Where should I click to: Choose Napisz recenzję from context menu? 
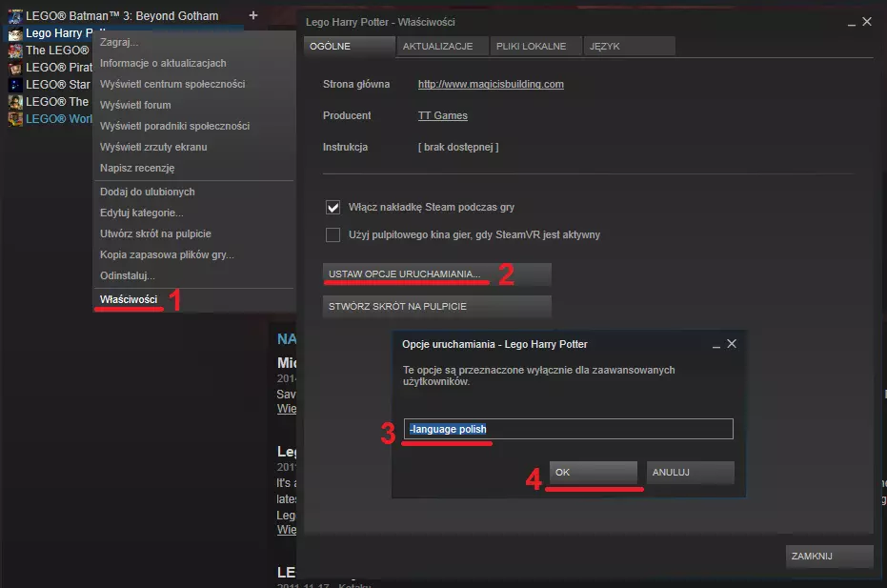(194, 168)
